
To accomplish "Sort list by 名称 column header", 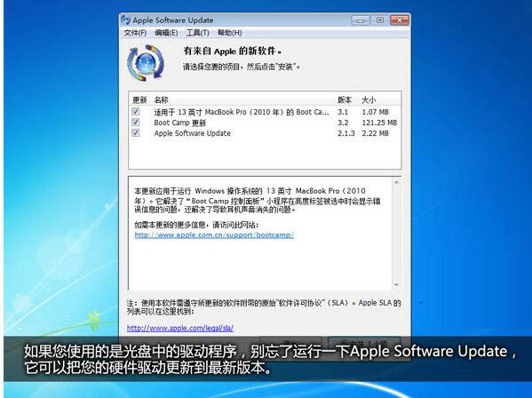I will coord(161,100).
